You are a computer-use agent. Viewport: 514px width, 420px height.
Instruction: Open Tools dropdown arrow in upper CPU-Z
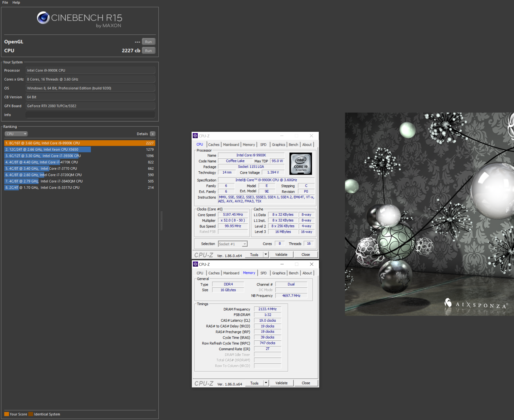click(266, 255)
